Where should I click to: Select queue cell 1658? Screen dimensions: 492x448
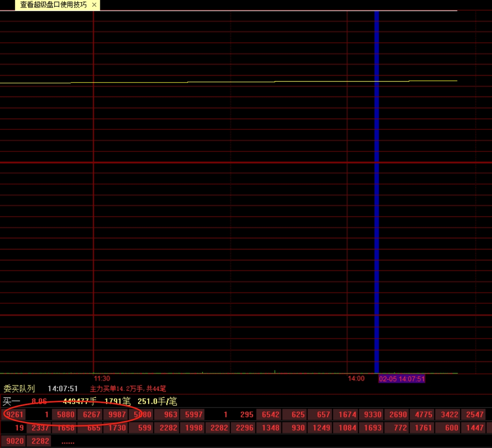(64, 428)
